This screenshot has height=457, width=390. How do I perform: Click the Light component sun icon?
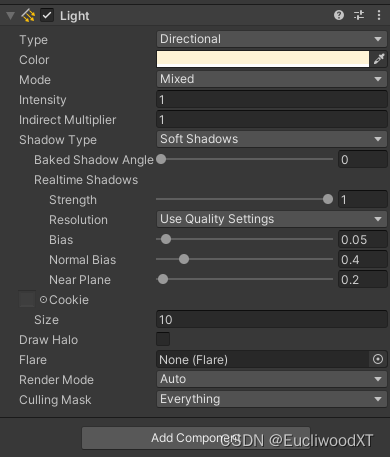28,15
